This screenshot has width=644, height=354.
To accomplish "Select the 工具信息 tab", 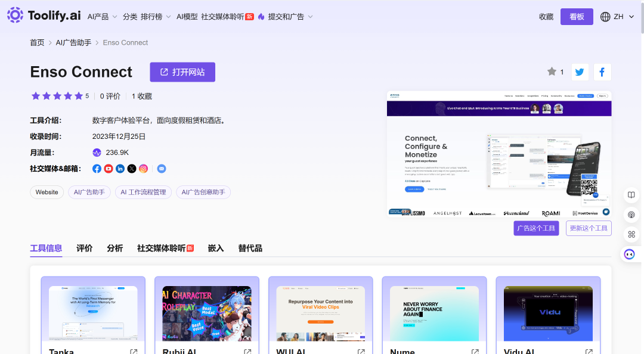I will (46, 248).
